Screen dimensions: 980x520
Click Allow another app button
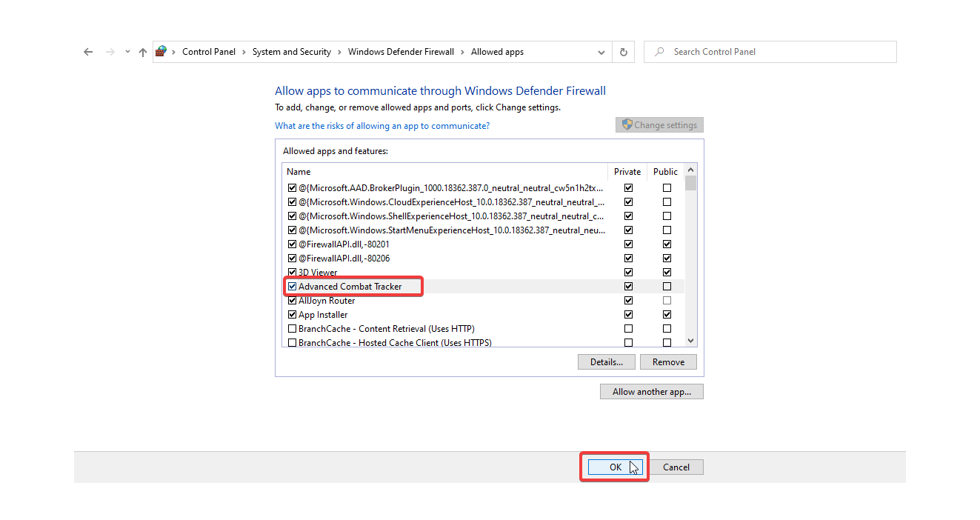[652, 392]
